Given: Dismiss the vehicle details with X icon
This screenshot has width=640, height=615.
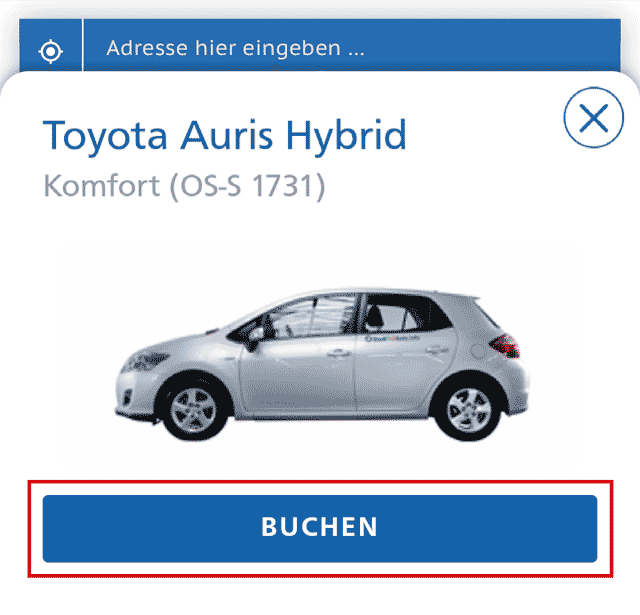Looking at the screenshot, I should pyautogui.click(x=593, y=117).
